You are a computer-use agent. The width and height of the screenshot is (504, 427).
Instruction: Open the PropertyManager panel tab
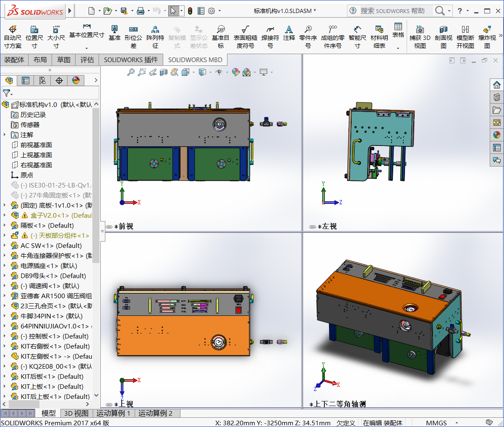pyautogui.click(x=26, y=80)
